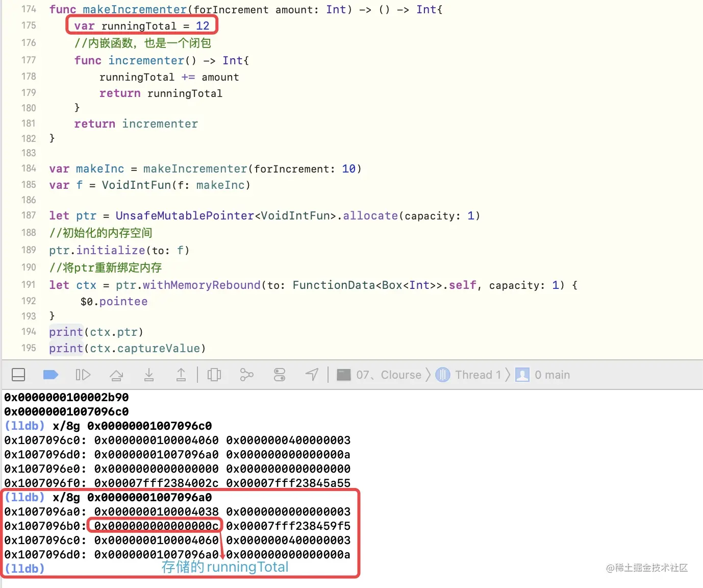This screenshot has height=588, width=703.
Task: Select the '07、Clourse' process in jump bar
Action: (x=380, y=375)
